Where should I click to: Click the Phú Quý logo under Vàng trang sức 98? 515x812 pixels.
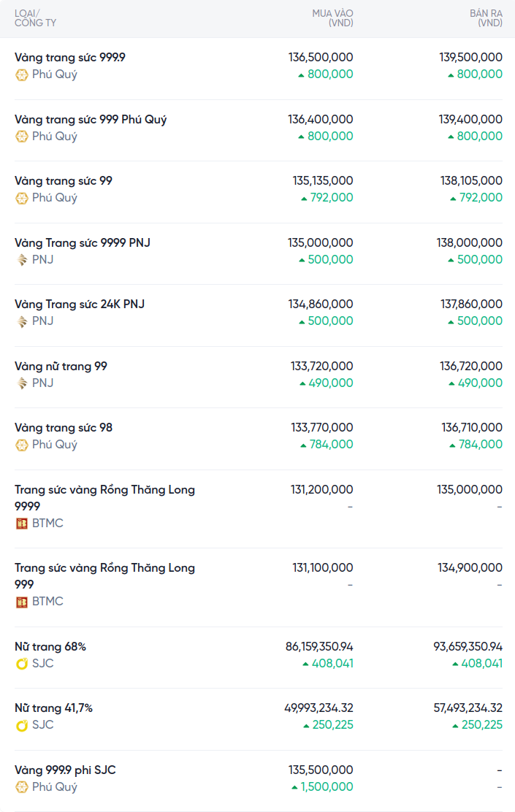[x=22, y=445]
